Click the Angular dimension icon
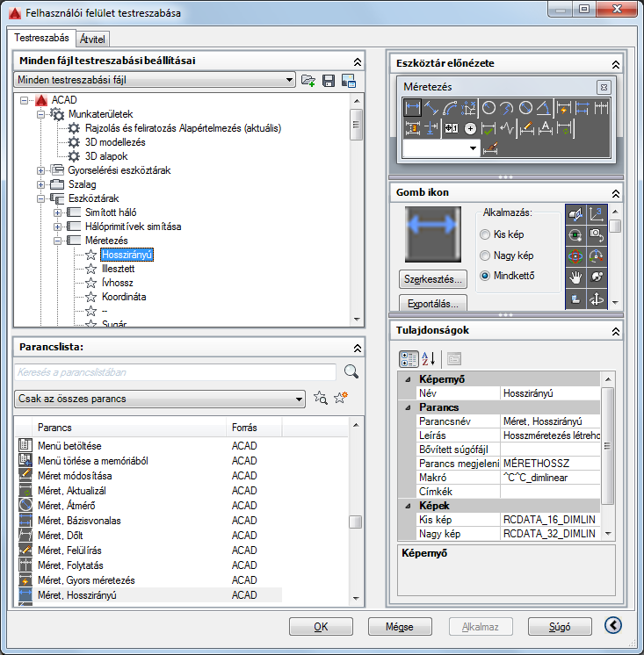The image size is (644, 655). coord(543,108)
